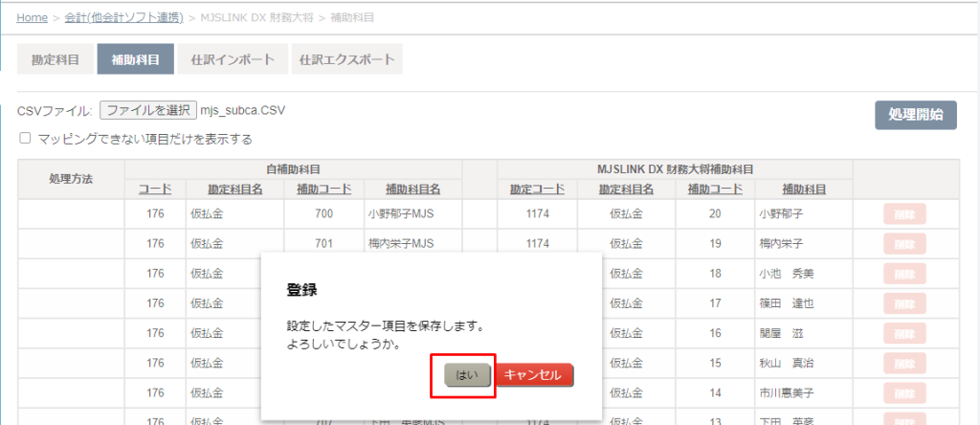Dismiss the 登録 dialog with キャンセル
Image resolution: width=980 pixels, height=425 pixels.
(x=533, y=375)
